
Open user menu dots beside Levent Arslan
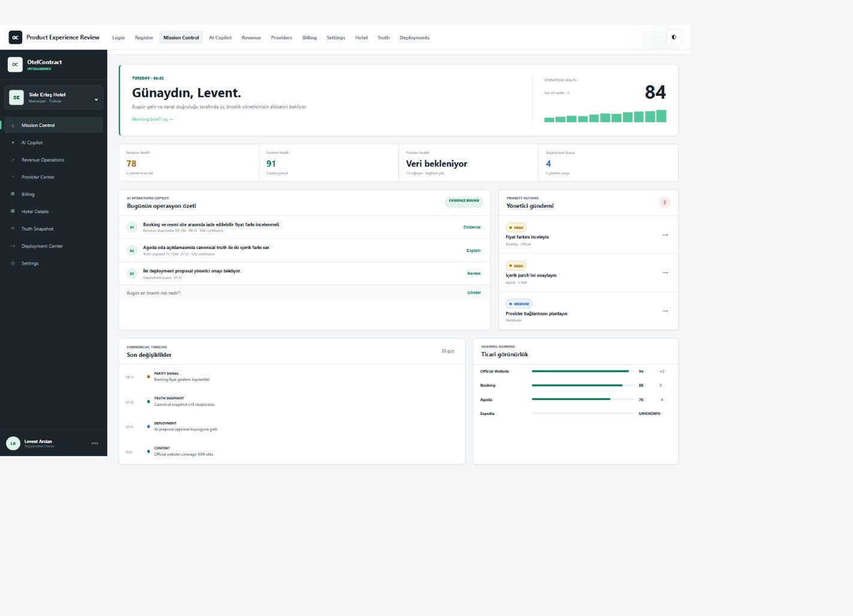click(x=95, y=444)
